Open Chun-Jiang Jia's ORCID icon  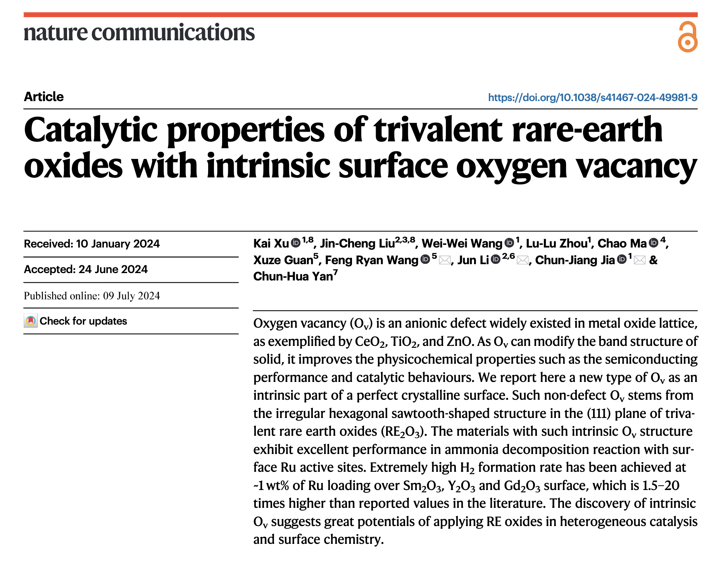tap(622, 260)
